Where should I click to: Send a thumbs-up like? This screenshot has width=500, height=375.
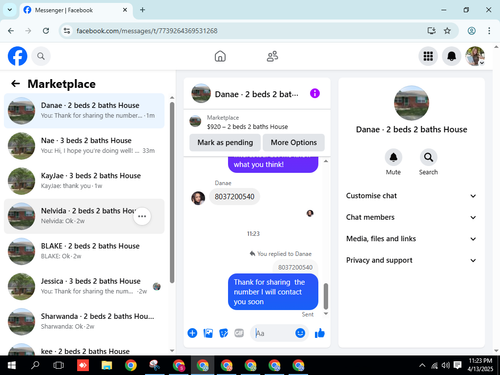(320, 333)
